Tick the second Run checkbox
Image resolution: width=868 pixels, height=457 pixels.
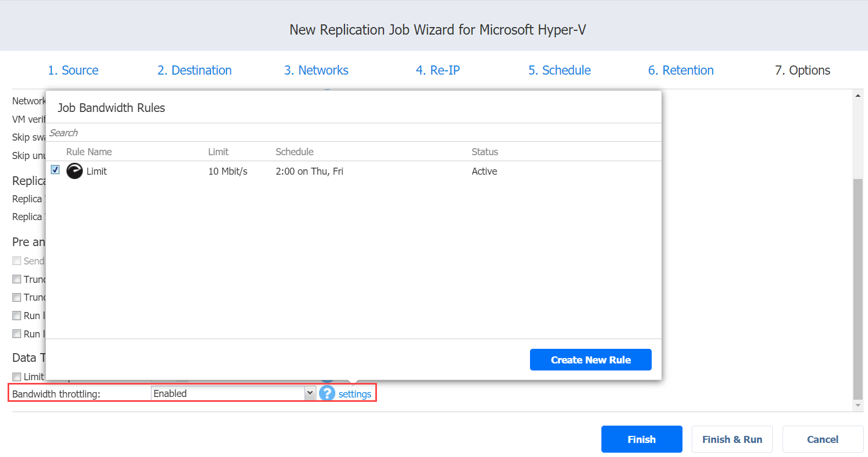point(17,334)
